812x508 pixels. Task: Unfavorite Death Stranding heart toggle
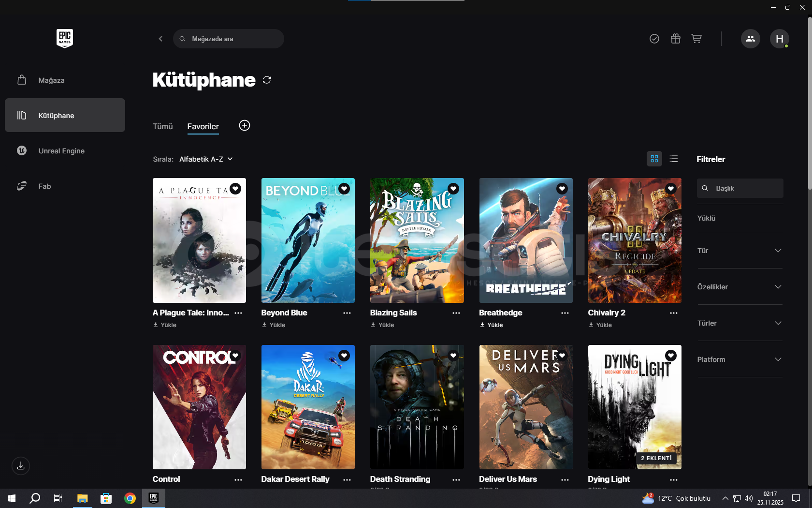(x=453, y=356)
